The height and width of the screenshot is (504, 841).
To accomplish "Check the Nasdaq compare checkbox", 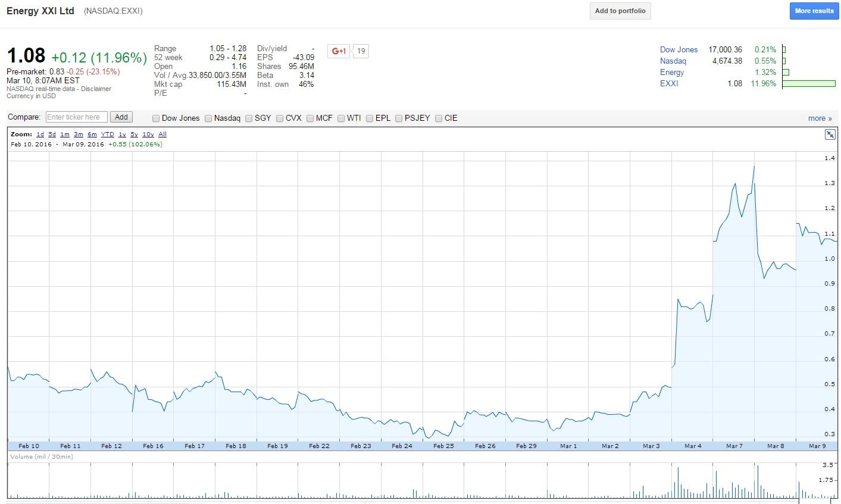I will tap(208, 118).
